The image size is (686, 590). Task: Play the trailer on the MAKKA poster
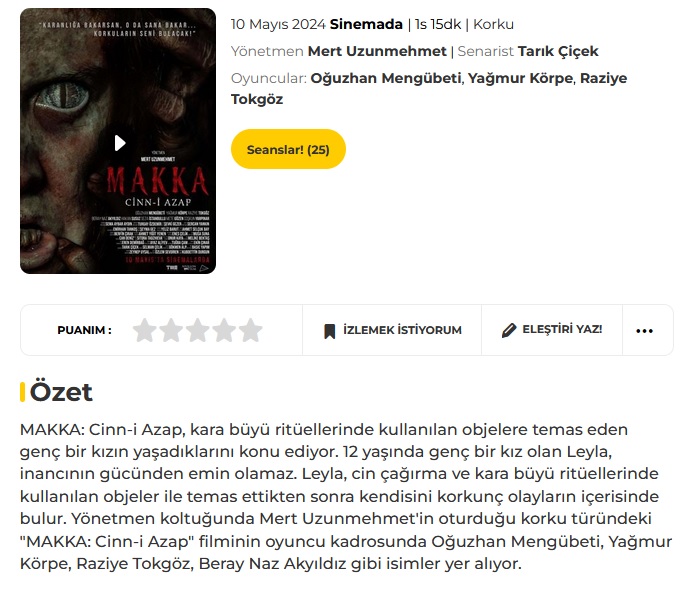pos(120,143)
